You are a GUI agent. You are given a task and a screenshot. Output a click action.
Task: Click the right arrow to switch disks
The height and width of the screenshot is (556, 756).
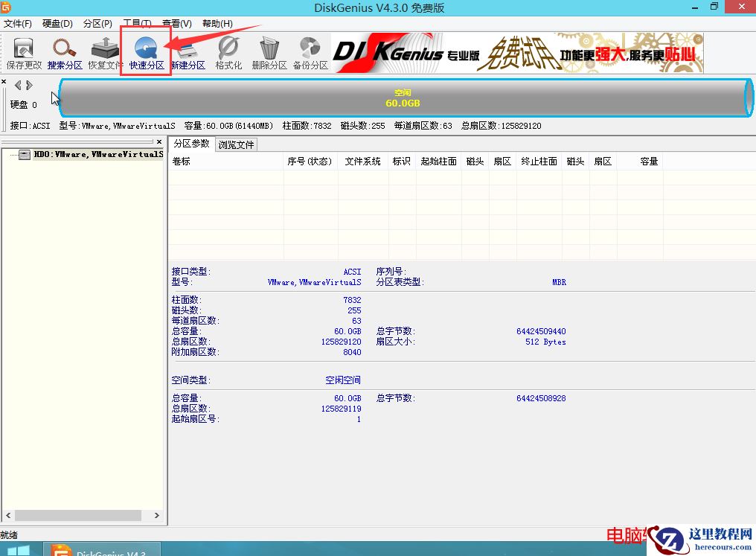pyautogui.click(x=28, y=85)
